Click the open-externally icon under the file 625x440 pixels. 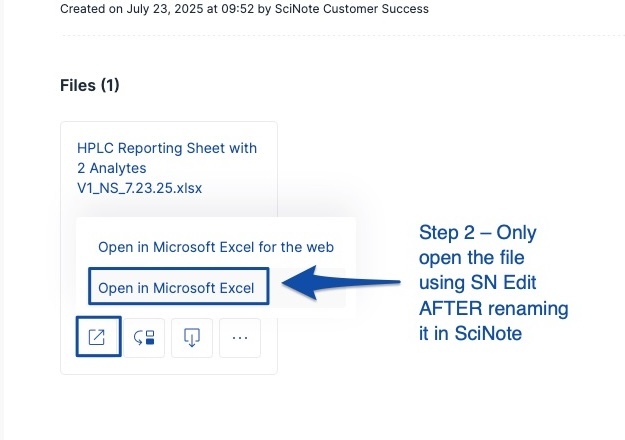pyautogui.click(x=97, y=337)
